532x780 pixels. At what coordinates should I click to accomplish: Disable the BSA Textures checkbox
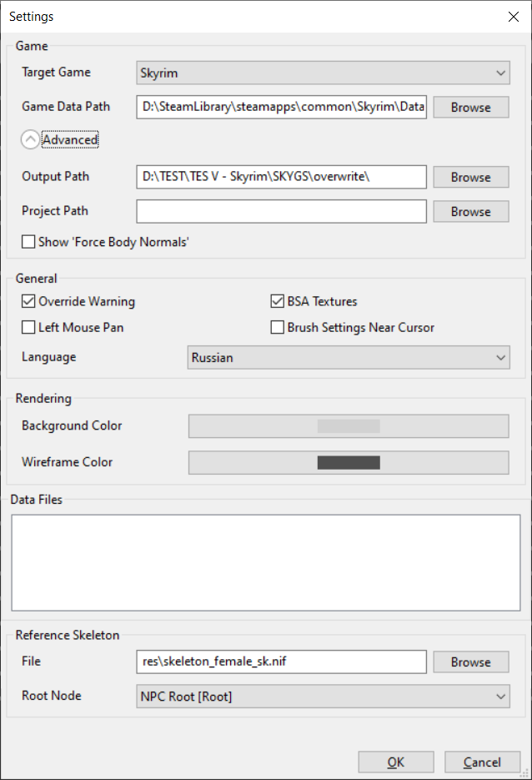coord(278,302)
